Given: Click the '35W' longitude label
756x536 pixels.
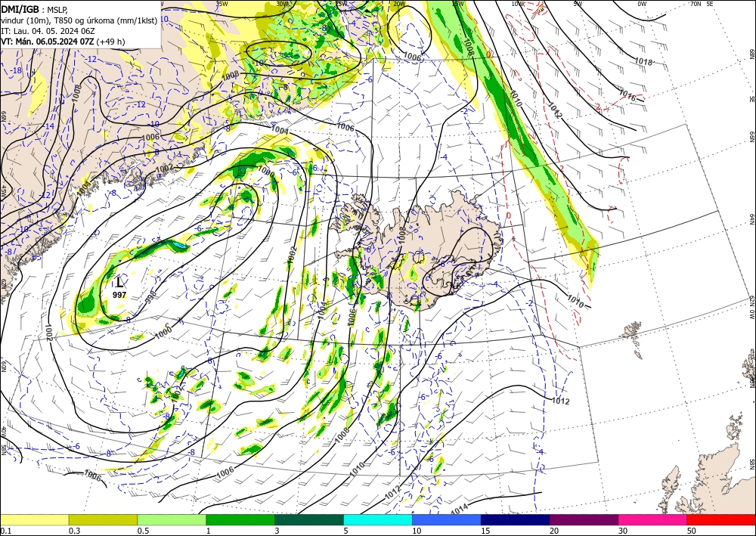Looking at the screenshot, I should pos(222,3).
